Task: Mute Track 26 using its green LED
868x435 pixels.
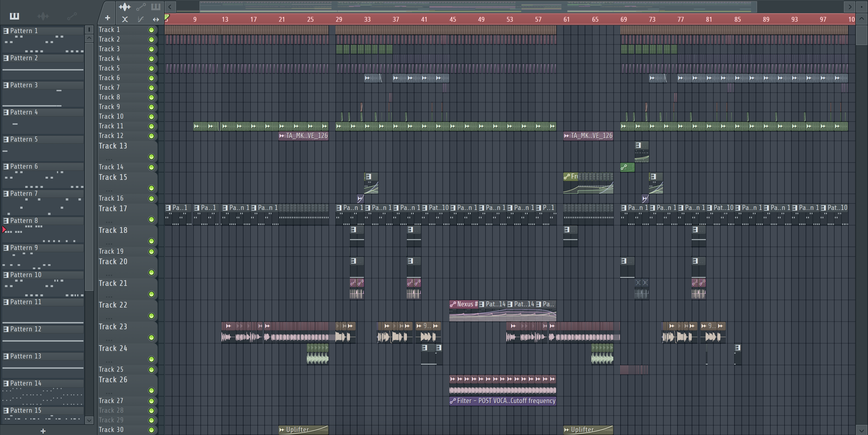Action: point(152,390)
